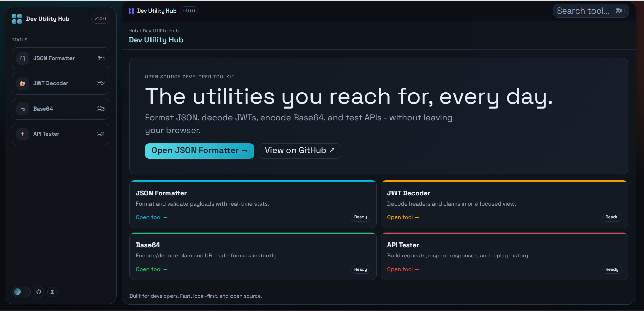Select Base64 in the sidebar
The image size is (644, 311).
(x=61, y=109)
